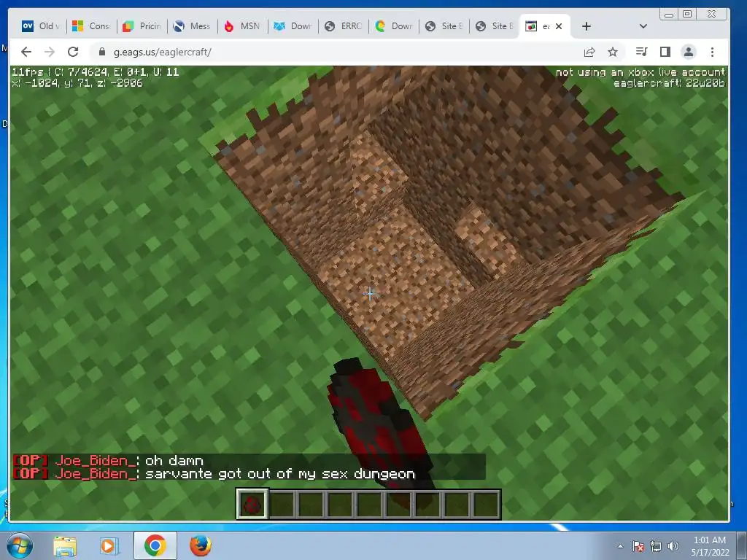Switch to the Cons tab
The height and width of the screenshot is (560, 747).
pyautogui.click(x=91, y=26)
